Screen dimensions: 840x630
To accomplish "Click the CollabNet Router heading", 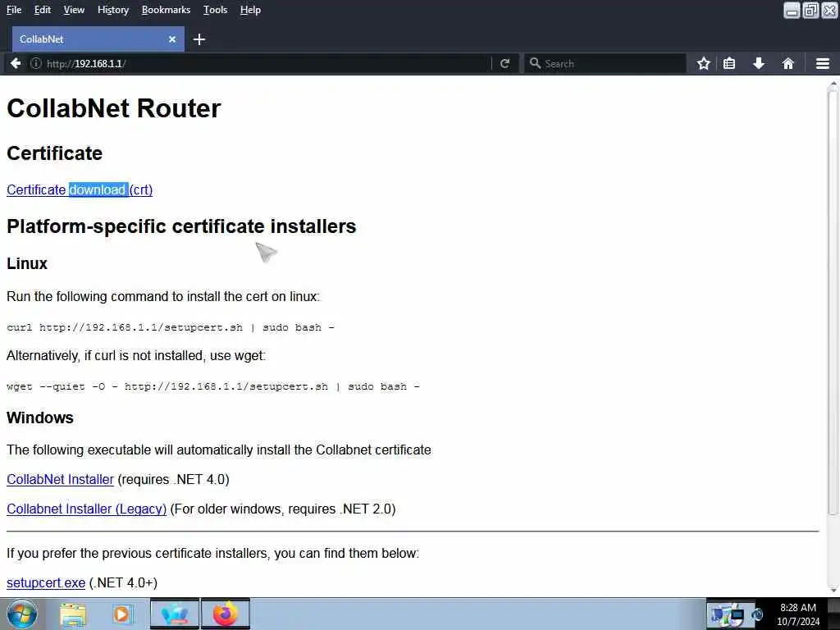I will [113, 108].
